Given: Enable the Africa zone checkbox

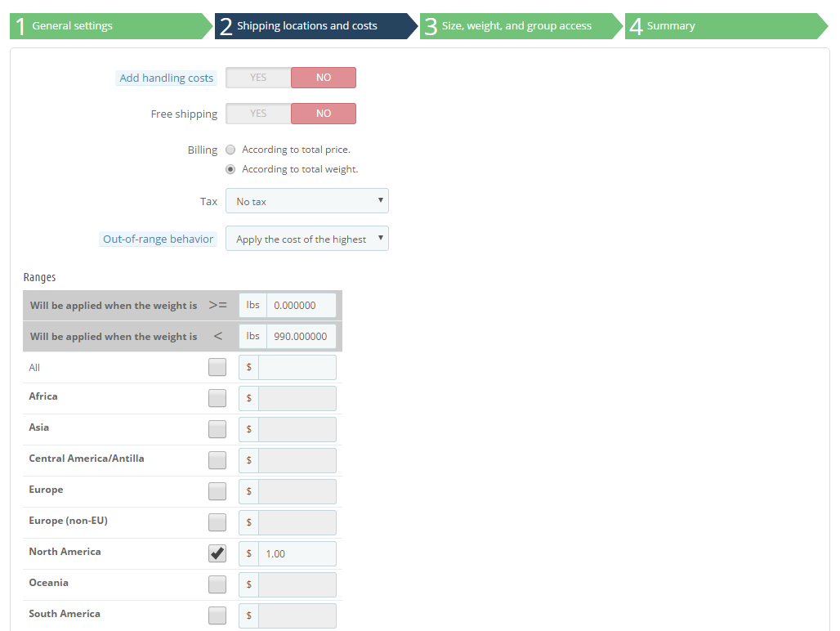Looking at the screenshot, I should [217, 399].
